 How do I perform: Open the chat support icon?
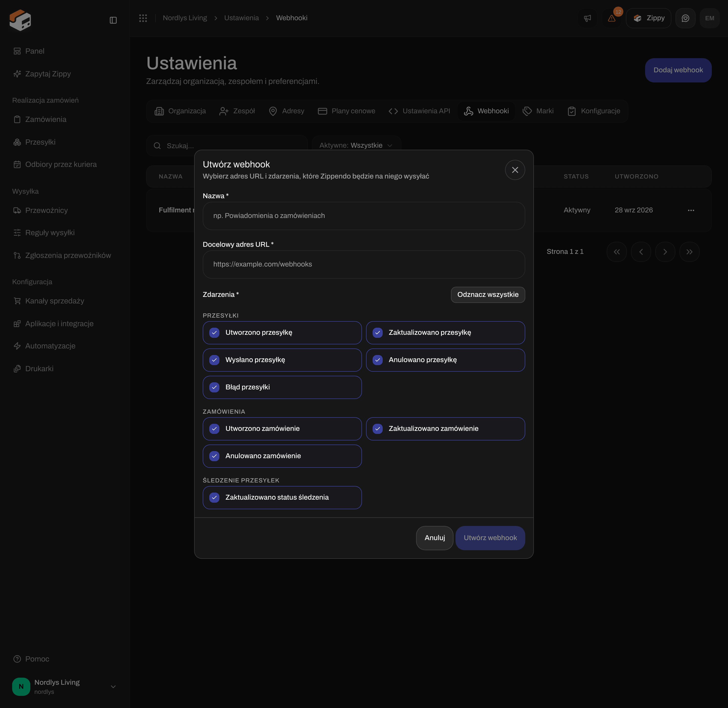click(x=685, y=18)
